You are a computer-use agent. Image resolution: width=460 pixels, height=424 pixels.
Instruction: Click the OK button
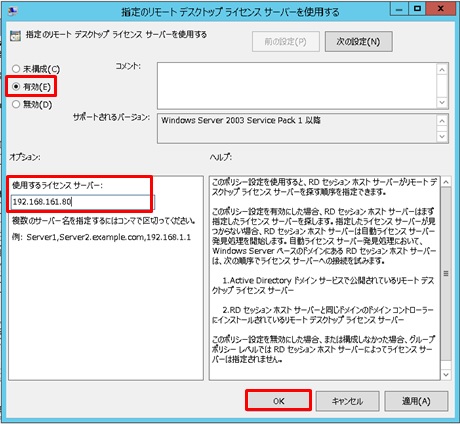pos(279,401)
